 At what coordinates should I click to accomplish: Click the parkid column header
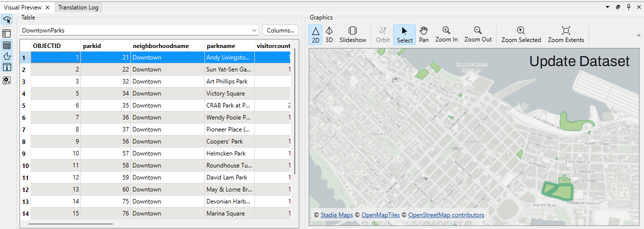[105, 45]
